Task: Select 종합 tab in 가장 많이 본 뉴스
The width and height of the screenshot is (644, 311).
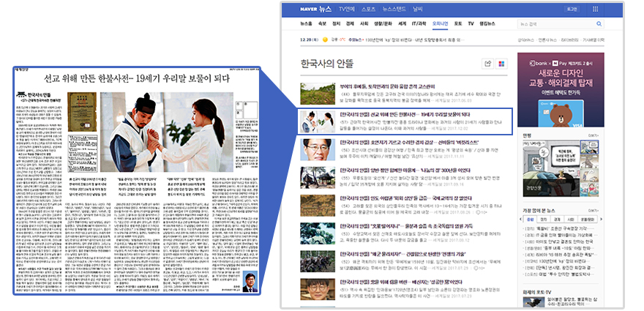Action: (x=530, y=220)
